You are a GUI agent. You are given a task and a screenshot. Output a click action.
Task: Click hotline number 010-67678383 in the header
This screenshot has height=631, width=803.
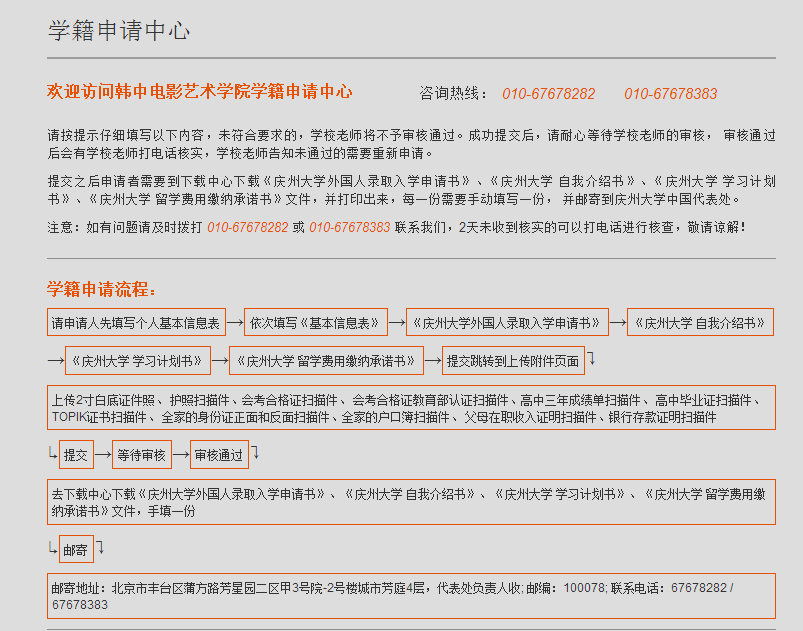(x=670, y=94)
